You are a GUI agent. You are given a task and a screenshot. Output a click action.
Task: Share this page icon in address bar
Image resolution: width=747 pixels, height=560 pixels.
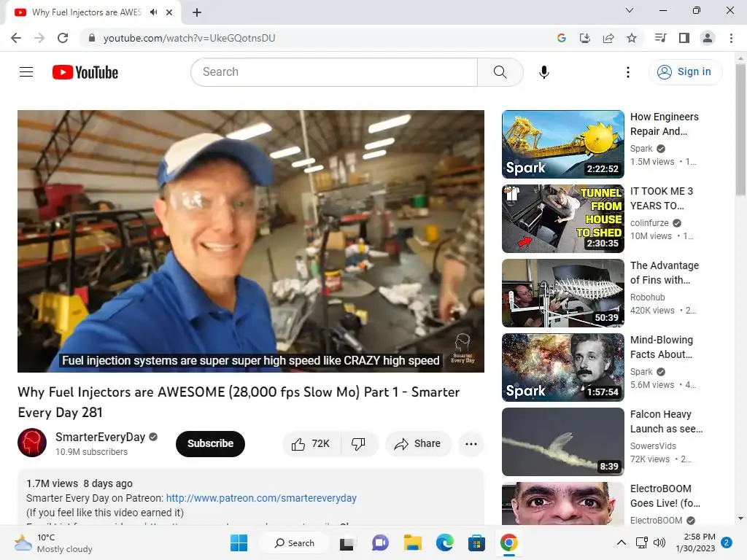tap(608, 38)
